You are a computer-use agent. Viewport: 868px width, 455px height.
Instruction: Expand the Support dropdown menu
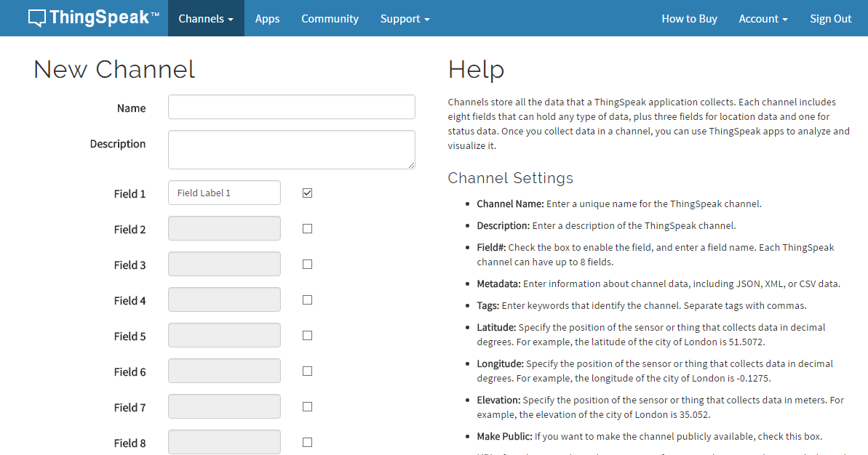pyautogui.click(x=405, y=19)
